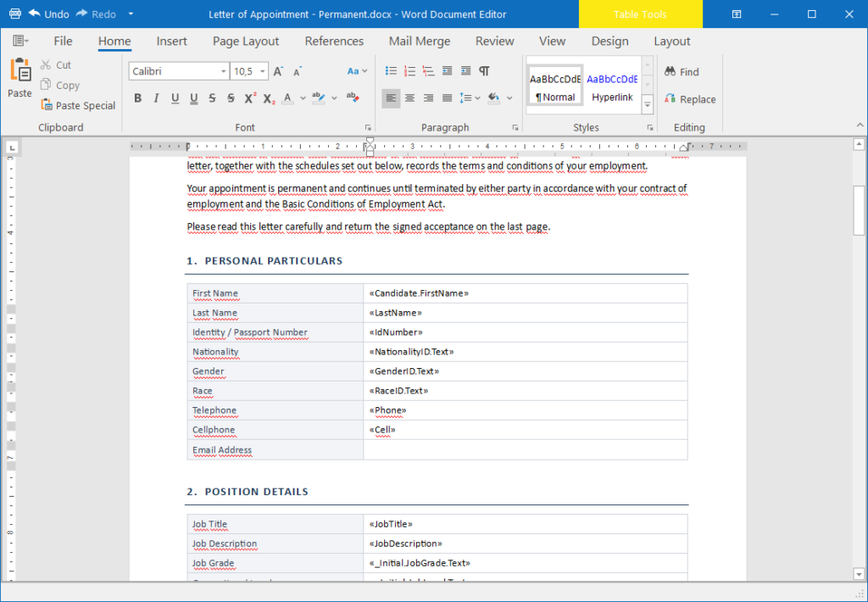Center align the paragraph
This screenshot has width=868, height=602.
[x=409, y=98]
